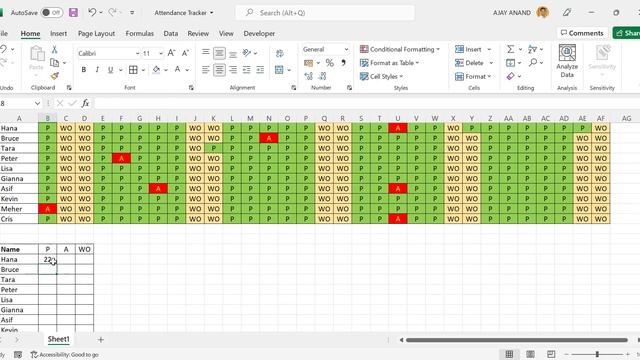Expand Format as Table menu

point(389,63)
